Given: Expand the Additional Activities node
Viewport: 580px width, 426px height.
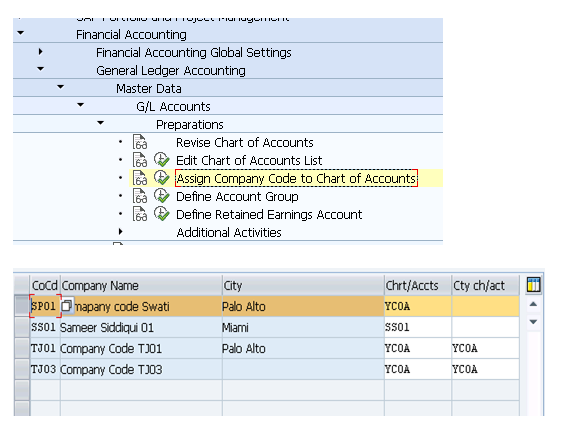Looking at the screenshot, I should [121, 231].
